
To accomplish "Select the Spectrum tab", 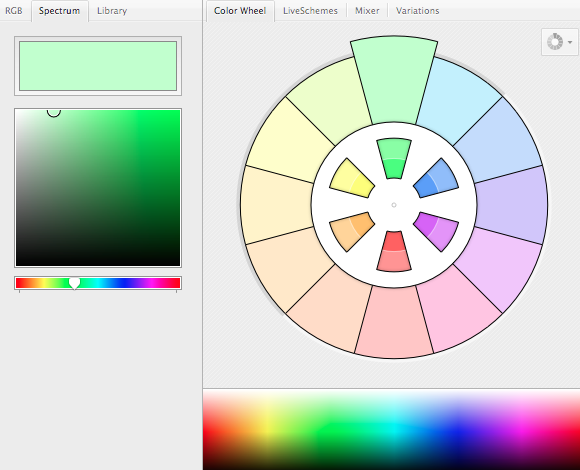I will click(x=60, y=11).
